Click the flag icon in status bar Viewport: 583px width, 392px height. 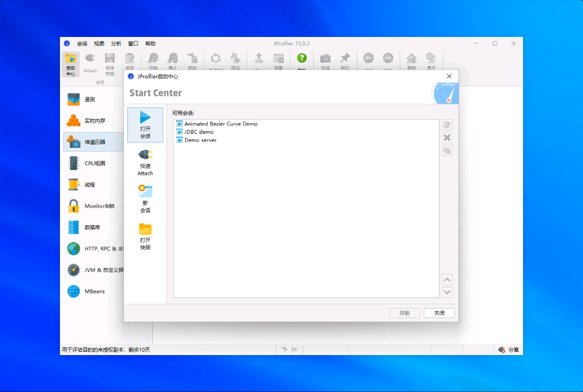pos(294,349)
